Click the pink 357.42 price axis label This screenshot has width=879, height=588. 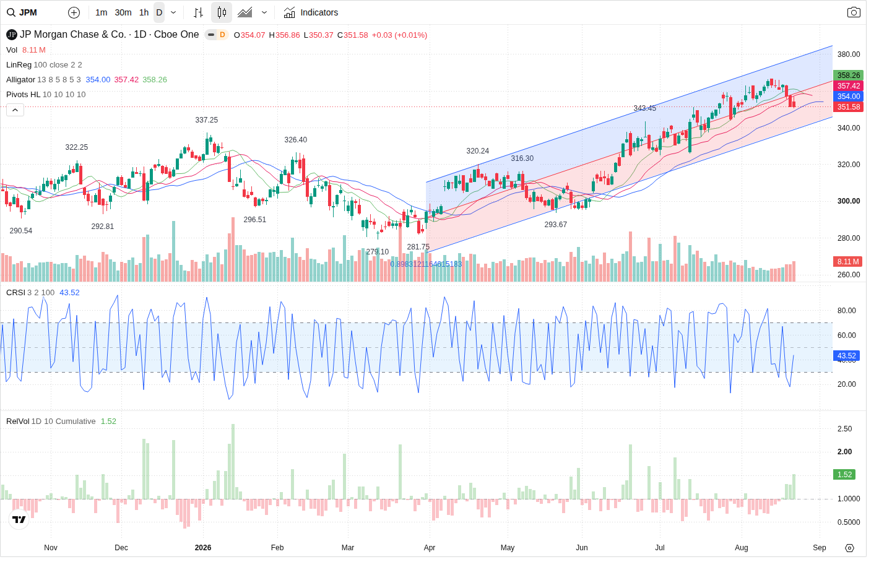849,86
